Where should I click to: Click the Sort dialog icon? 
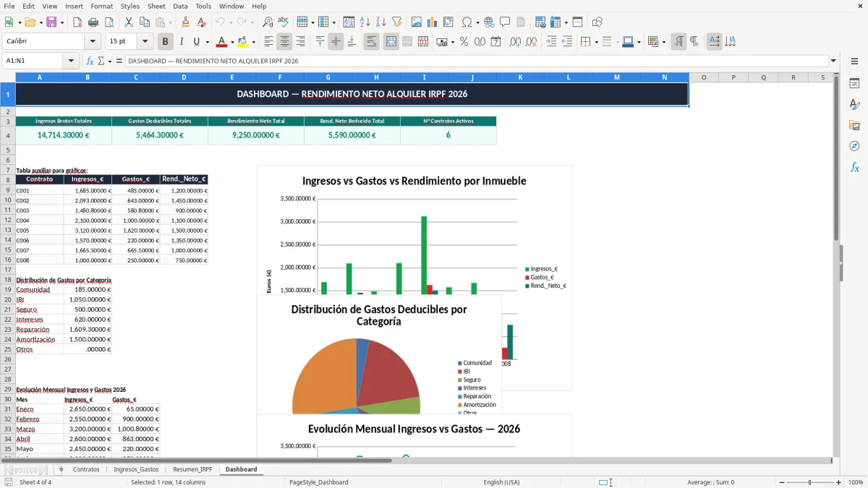click(349, 22)
